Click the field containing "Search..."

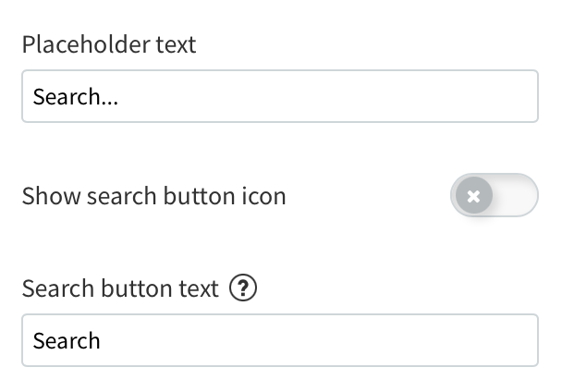[x=279, y=96]
